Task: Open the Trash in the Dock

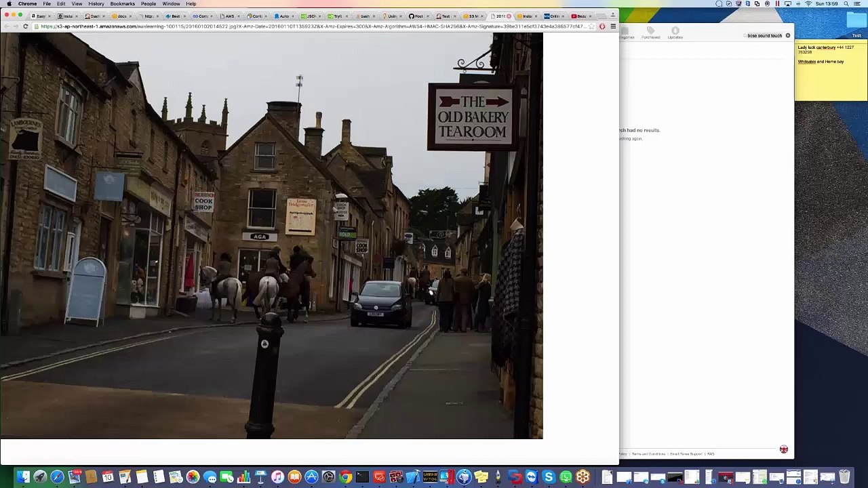Action: [x=844, y=477]
